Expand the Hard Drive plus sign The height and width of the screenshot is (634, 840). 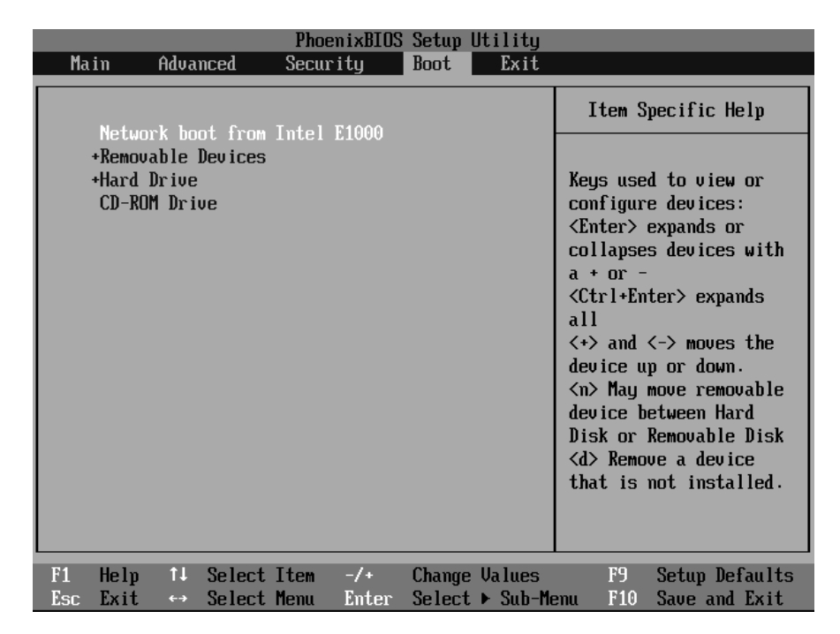tap(95, 181)
